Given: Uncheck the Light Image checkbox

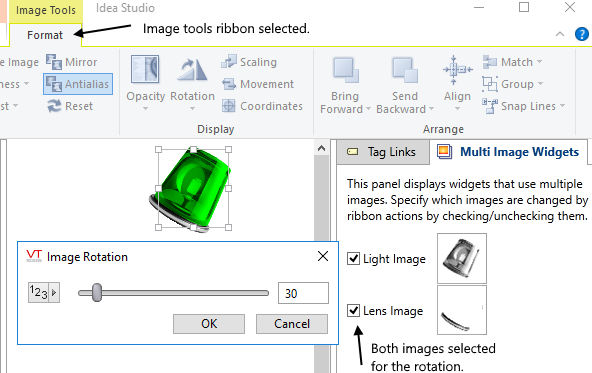Looking at the screenshot, I should pyautogui.click(x=353, y=259).
